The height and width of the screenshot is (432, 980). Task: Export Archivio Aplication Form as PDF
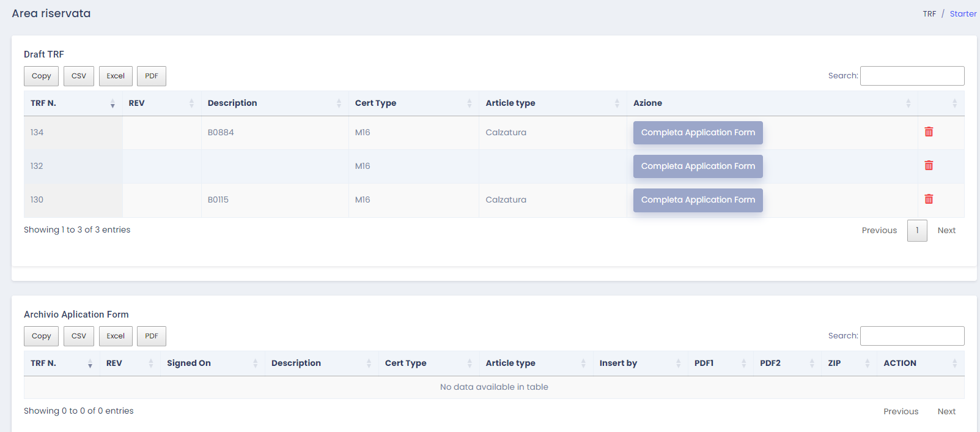pyautogui.click(x=152, y=336)
